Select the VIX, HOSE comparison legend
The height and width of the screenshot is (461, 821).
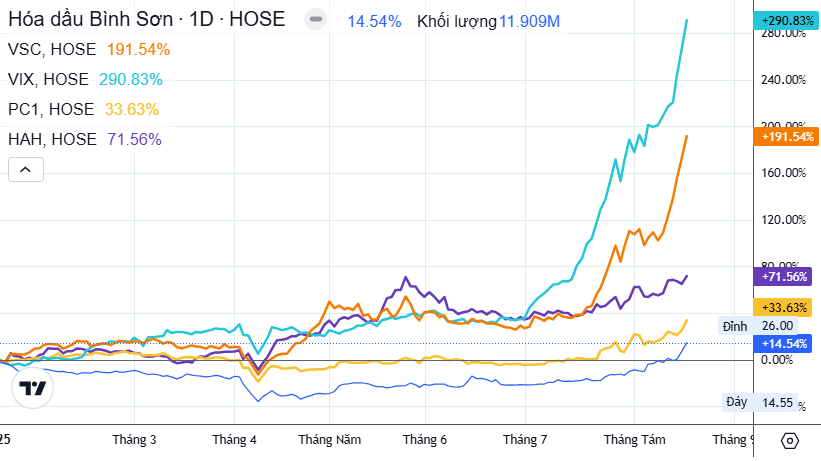pos(48,79)
